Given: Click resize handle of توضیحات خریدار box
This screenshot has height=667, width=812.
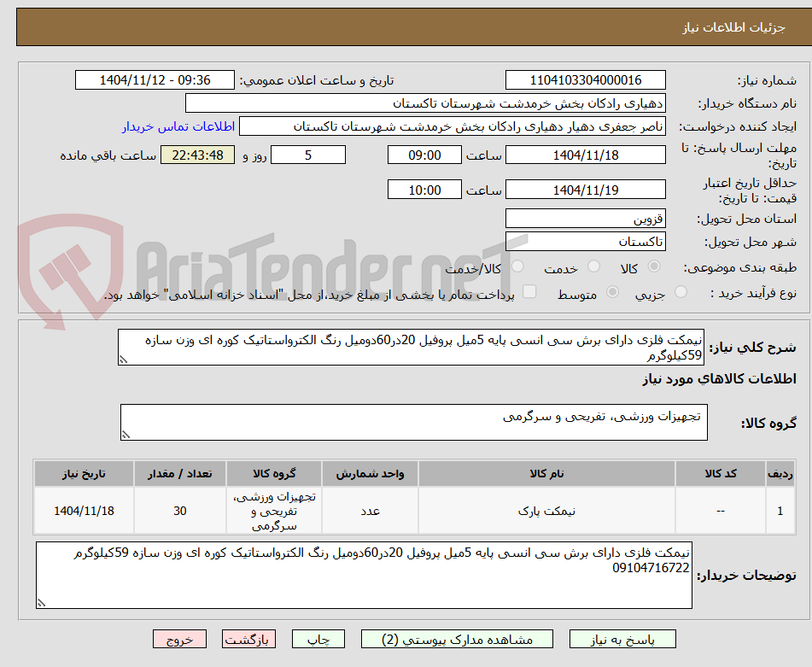Looking at the screenshot, I should click(42, 603).
